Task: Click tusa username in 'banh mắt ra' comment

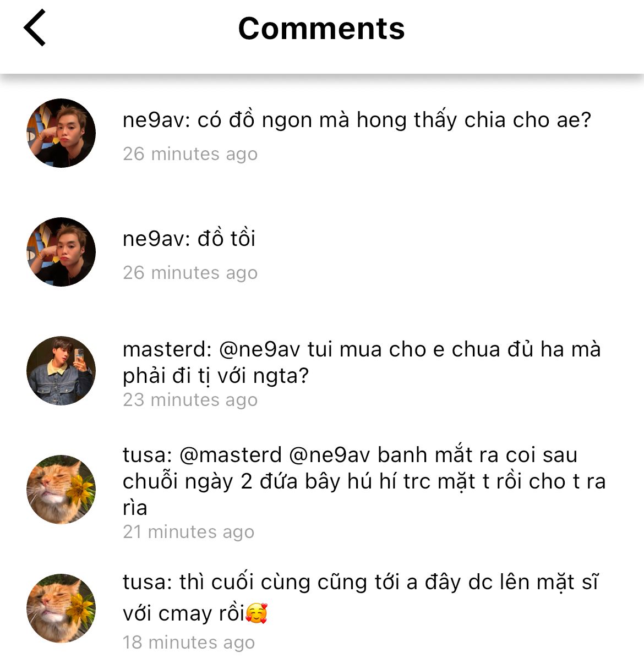Action: (144, 455)
